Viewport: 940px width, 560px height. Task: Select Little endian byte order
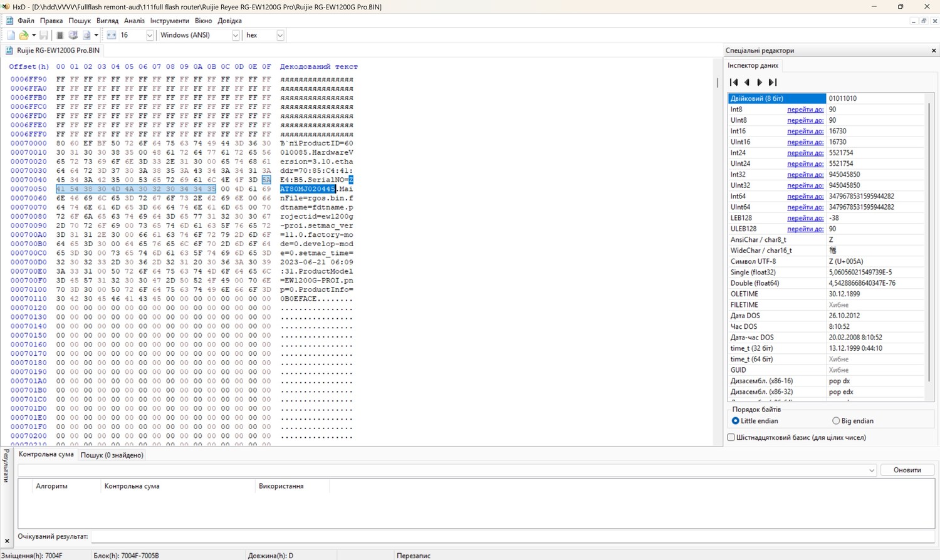pos(736,421)
